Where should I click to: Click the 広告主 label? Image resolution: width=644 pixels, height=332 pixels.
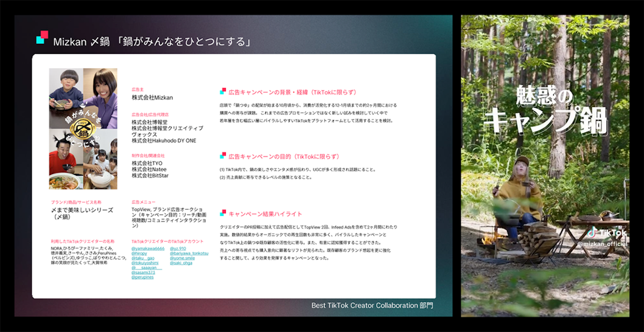tap(136, 89)
